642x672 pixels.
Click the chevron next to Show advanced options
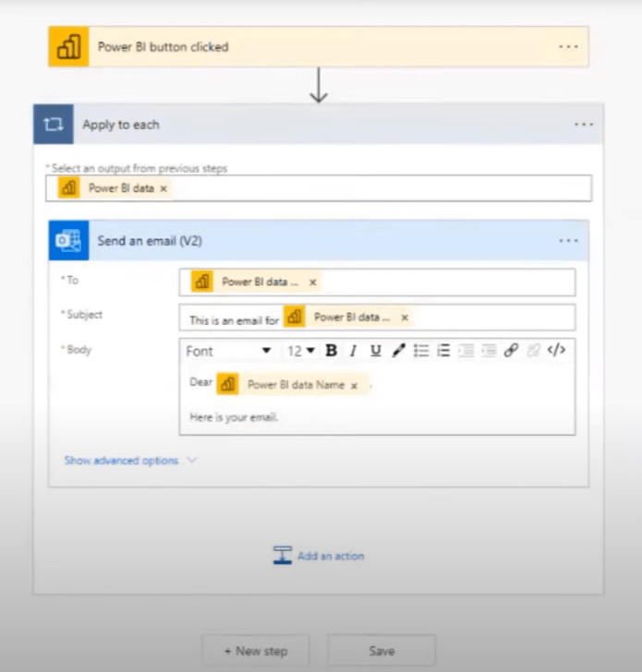pos(192,461)
